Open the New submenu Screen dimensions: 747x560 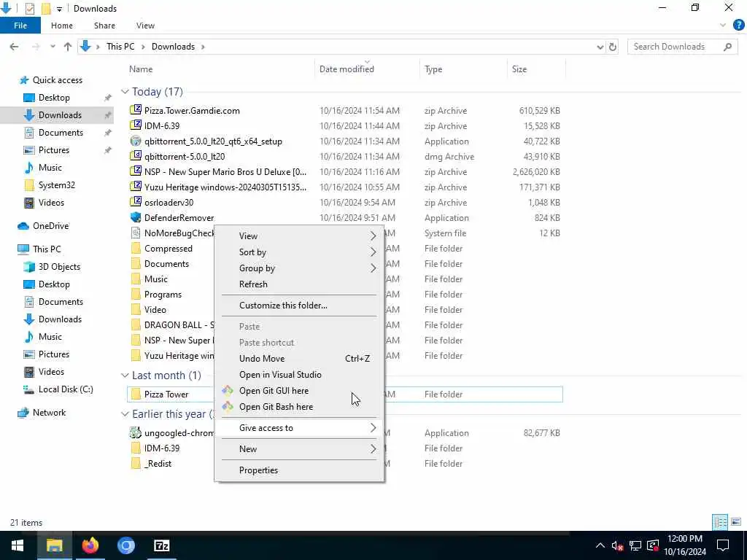pyautogui.click(x=299, y=448)
